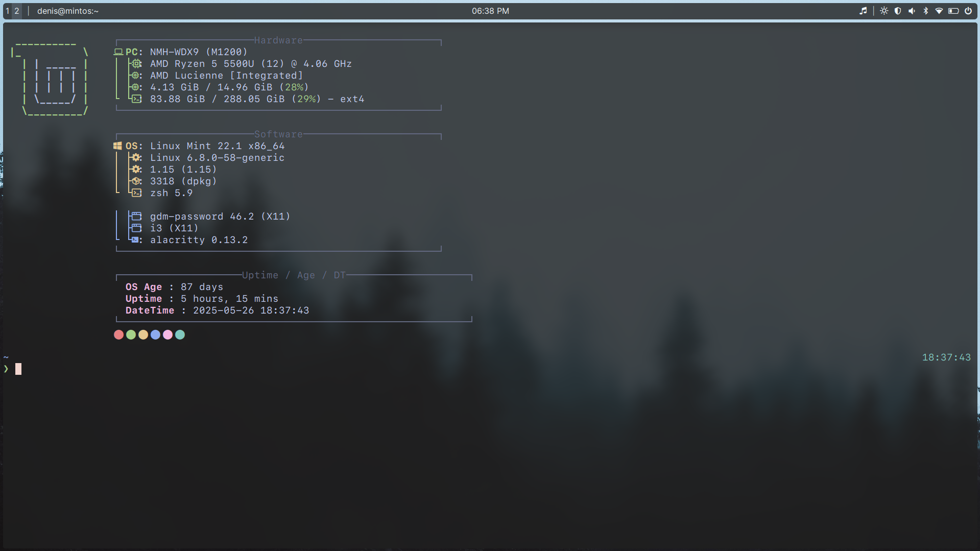The image size is (980, 551).
Task: Toggle the half-circle contrast icon in the top bar
Action: tap(898, 11)
